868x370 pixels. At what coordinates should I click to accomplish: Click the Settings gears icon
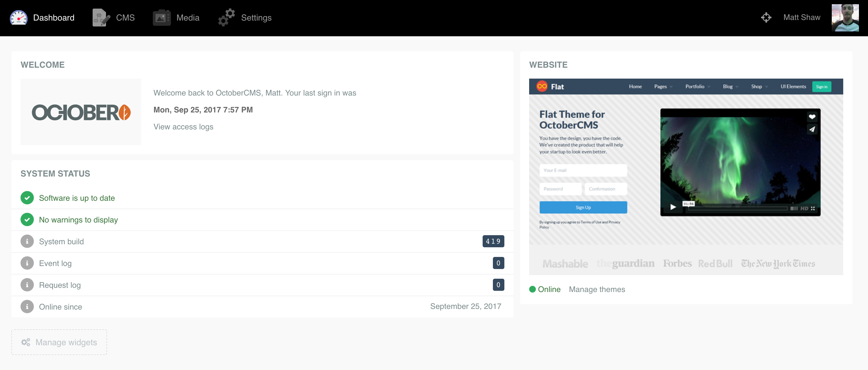[227, 18]
